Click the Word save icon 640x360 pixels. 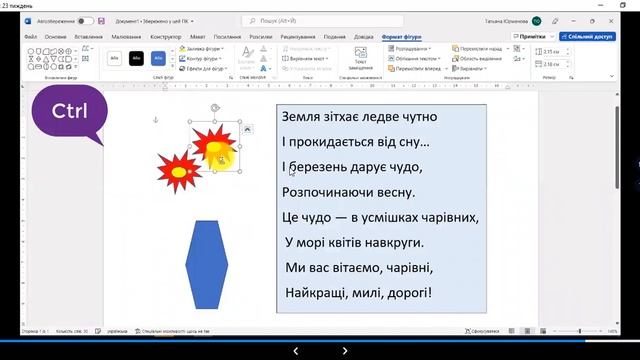click(x=101, y=21)
